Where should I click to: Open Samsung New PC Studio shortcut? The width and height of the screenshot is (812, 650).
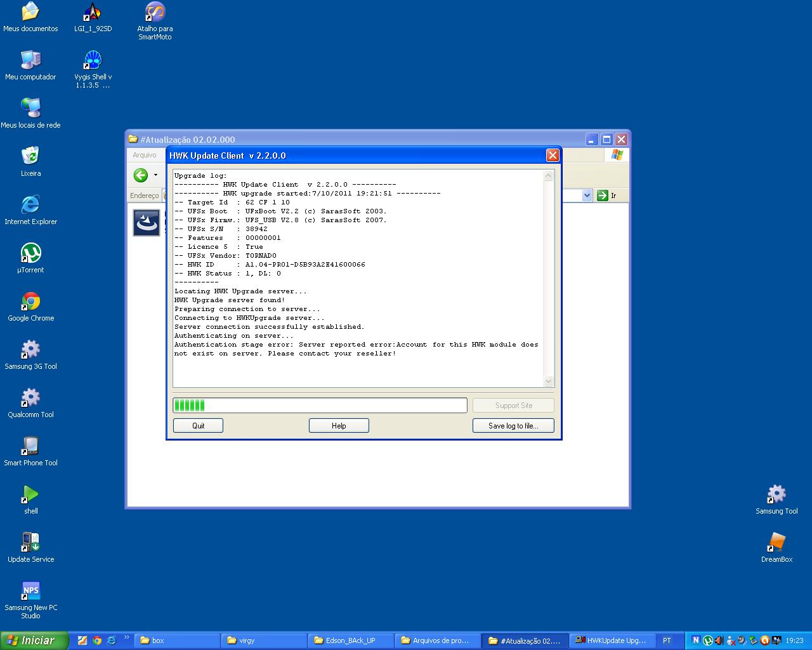(30, 600)
